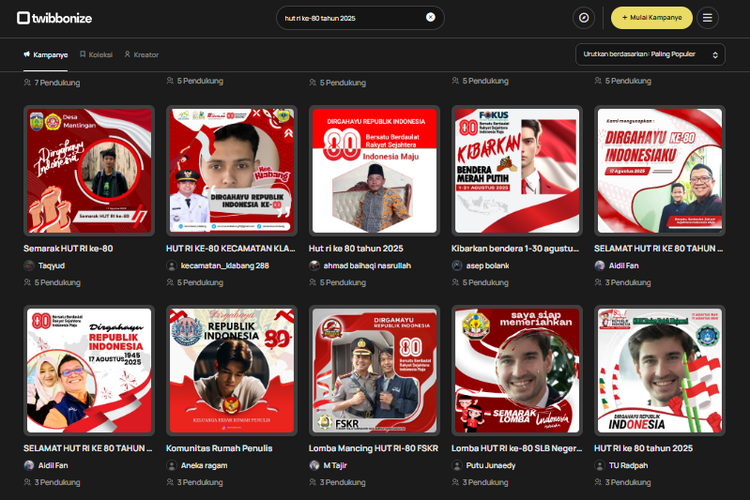Image resolution: width=750 pixels, height=500 pixels.
Task: Open the Komunitas Rumah Penulis campaign thumbnail
Action: (x=232, y=371)
